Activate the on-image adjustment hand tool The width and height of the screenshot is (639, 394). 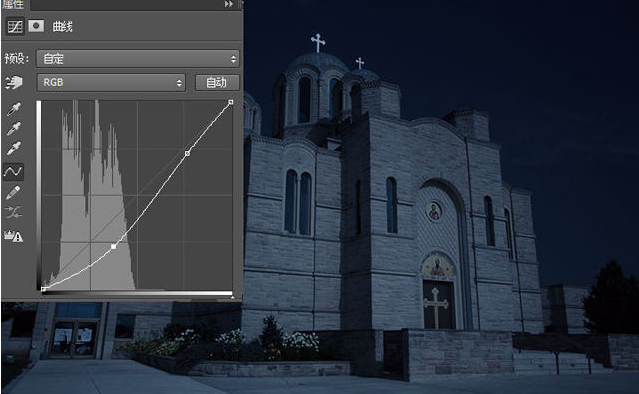tap(14, 82)
